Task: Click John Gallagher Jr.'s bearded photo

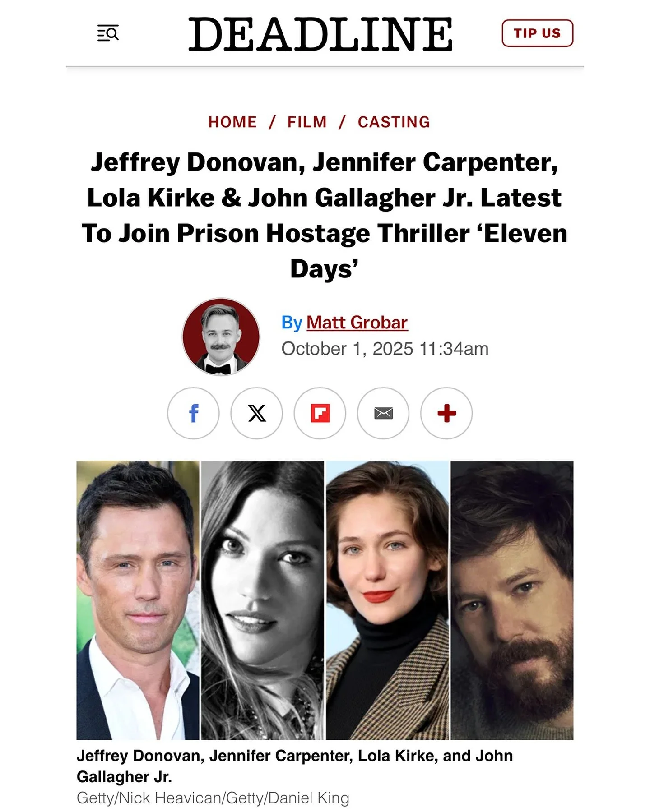Action: point(512,600)
